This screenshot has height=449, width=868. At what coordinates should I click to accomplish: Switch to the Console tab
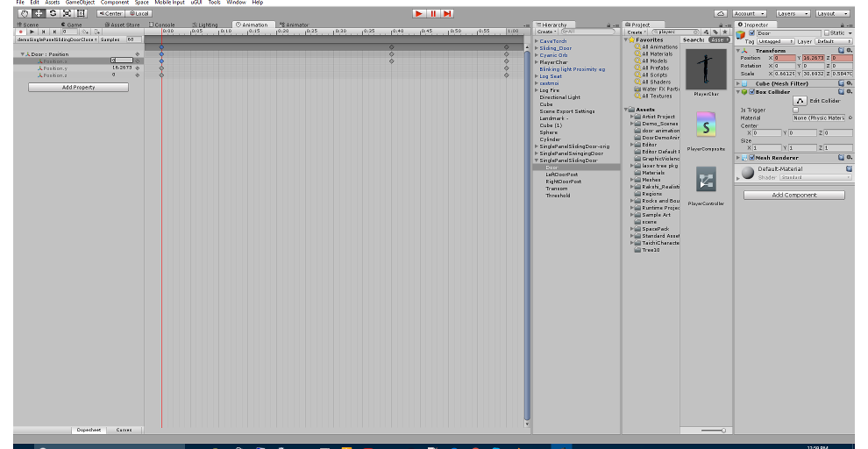click(162, 25)
